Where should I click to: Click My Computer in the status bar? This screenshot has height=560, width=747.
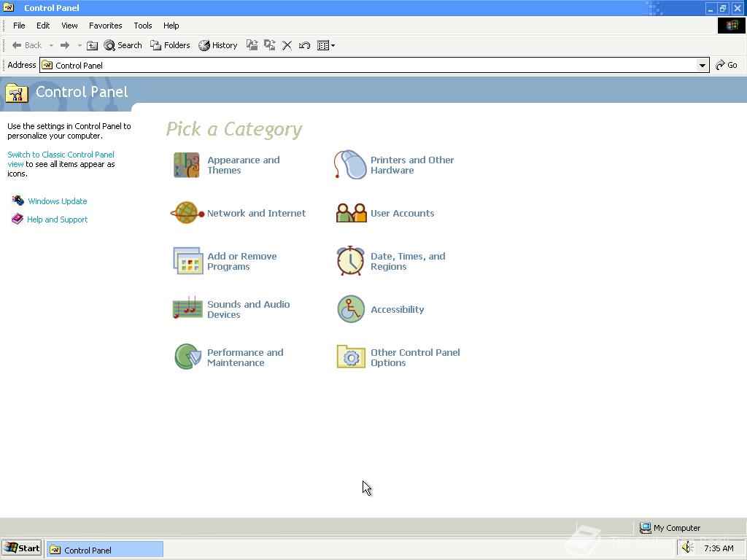point(670,528)
